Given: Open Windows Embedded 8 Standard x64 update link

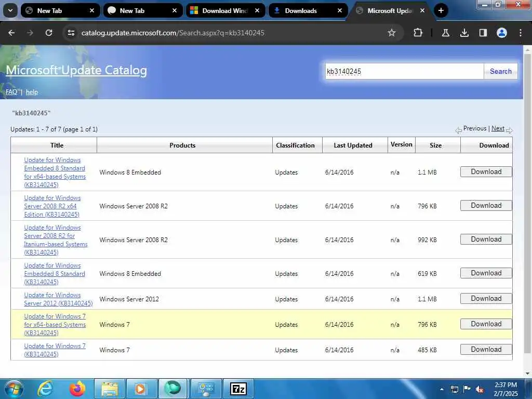Looking at the screenshot, I should pyautogui.click(x=55, y=172).
